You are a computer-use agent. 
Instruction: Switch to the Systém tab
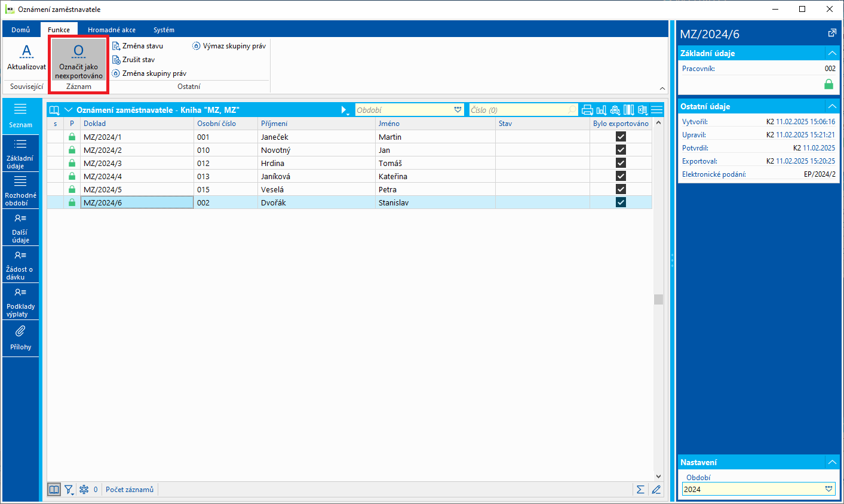point(164,30)
